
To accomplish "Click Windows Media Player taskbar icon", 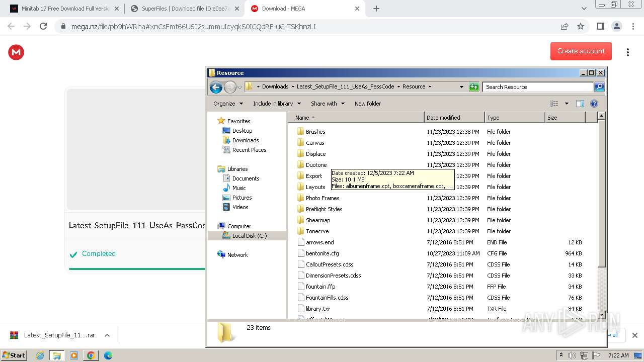I will coord(74,355).
